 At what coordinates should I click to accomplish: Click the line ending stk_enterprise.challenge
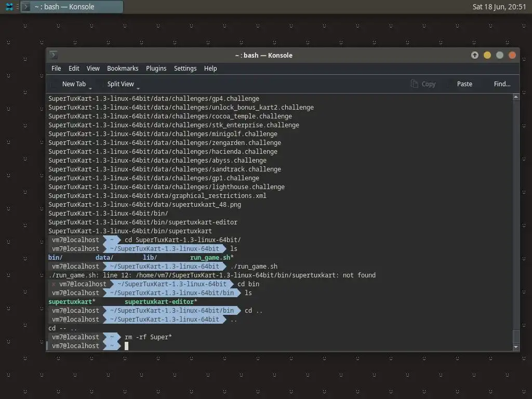point(174,125)
